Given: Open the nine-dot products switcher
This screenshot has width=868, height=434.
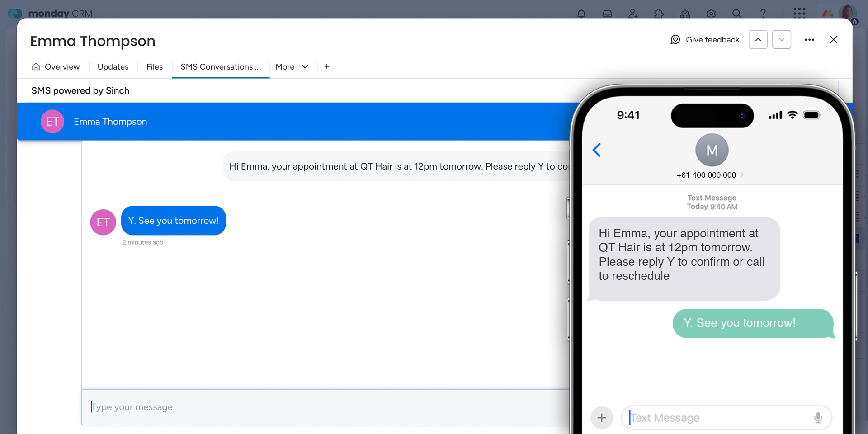Looking at the screenshot, I should click(x=799, y=13).
